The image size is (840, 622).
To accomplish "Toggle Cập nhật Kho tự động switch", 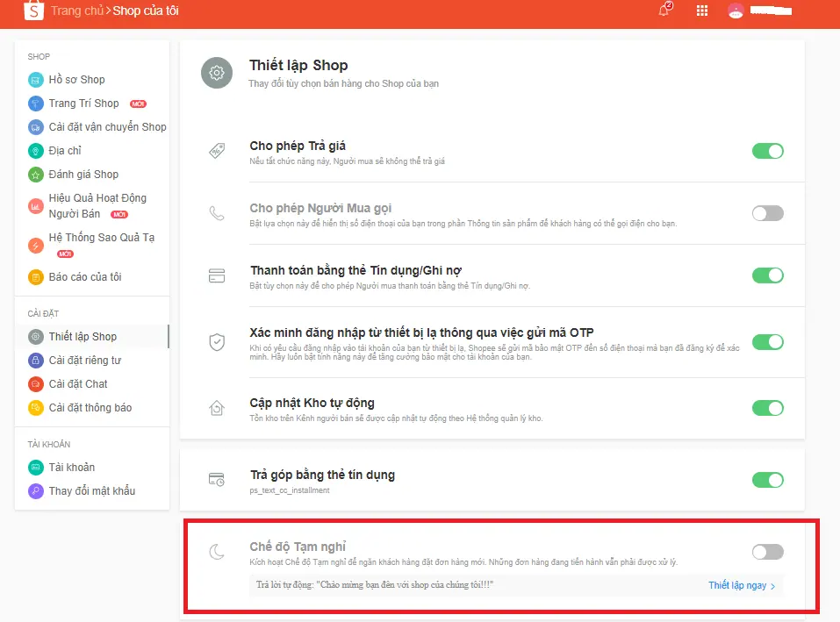I will coord(768,408).
